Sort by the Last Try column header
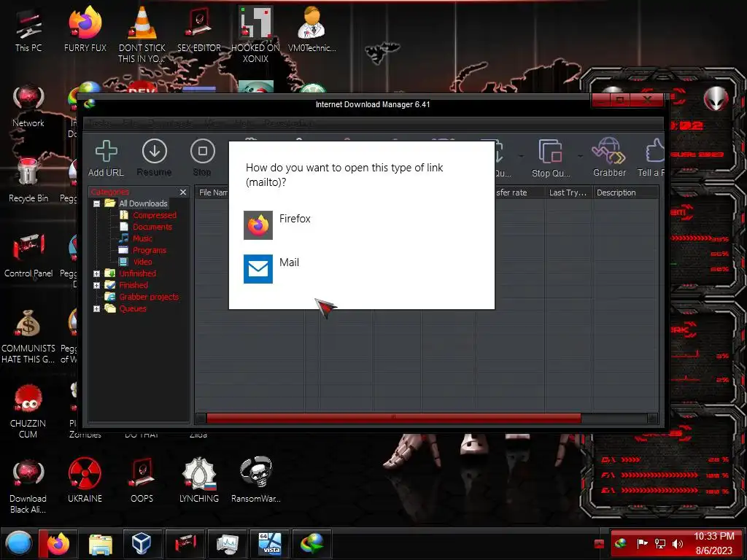 coord(568,192)
